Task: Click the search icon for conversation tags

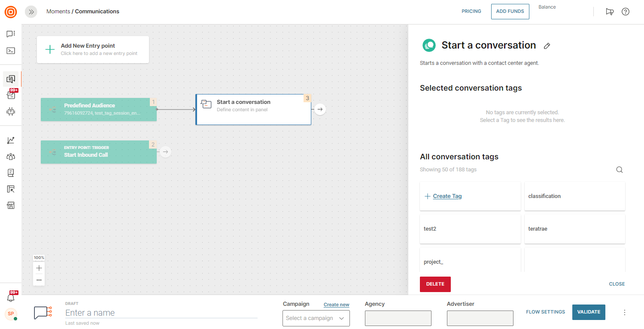Action: coord(619,170)
